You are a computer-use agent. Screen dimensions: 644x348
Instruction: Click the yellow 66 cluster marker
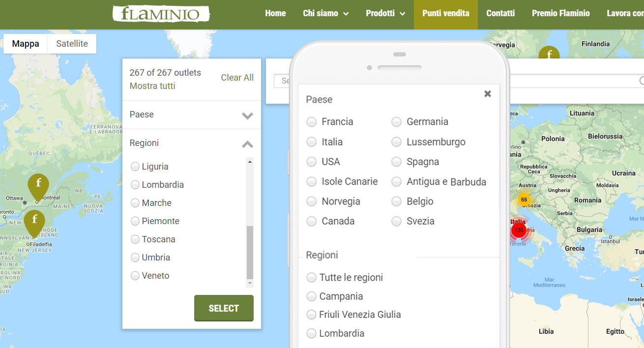pyautogui.click(x=524, y=200)
